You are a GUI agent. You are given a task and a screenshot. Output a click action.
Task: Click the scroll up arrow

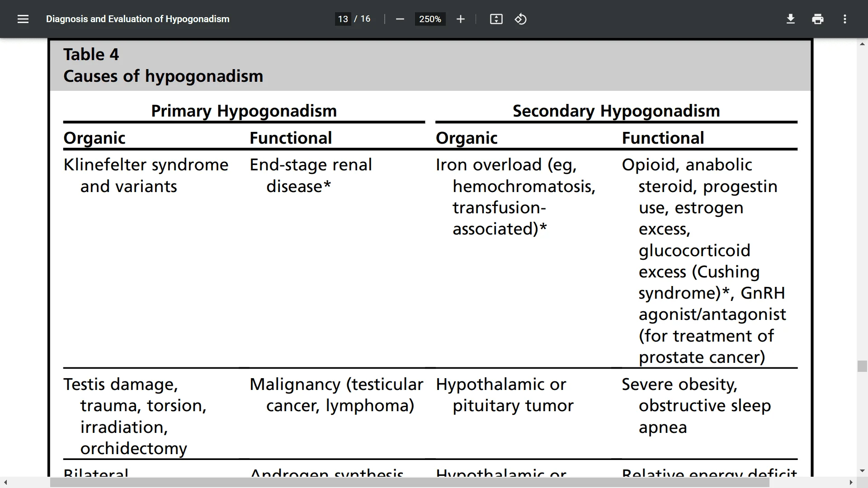click(x=862, y=44)
